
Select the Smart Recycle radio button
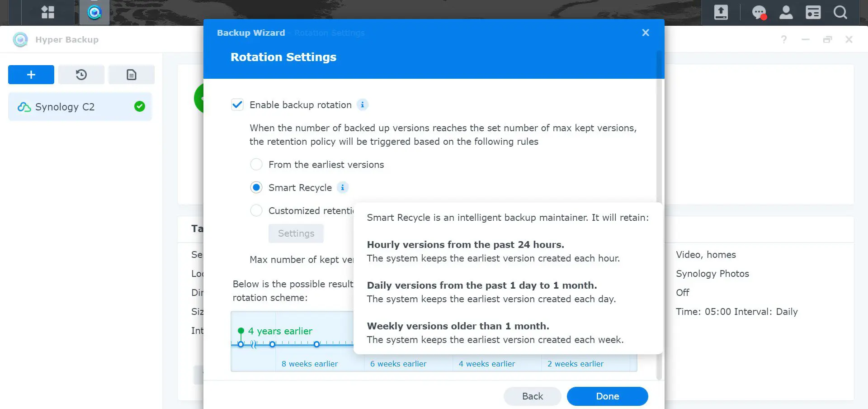point(256,187)
